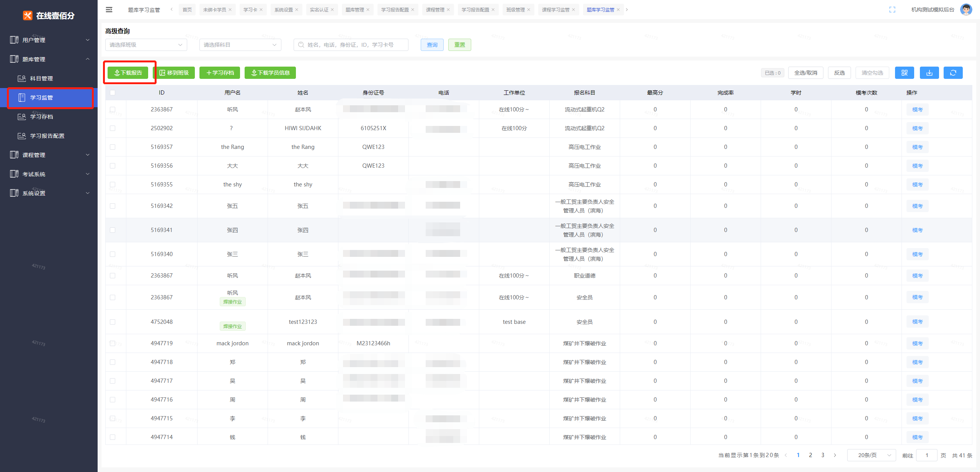Expand 用户管理 sidebar menu
The width and height of the screenshot is (980, 472).
click(49, 40)
